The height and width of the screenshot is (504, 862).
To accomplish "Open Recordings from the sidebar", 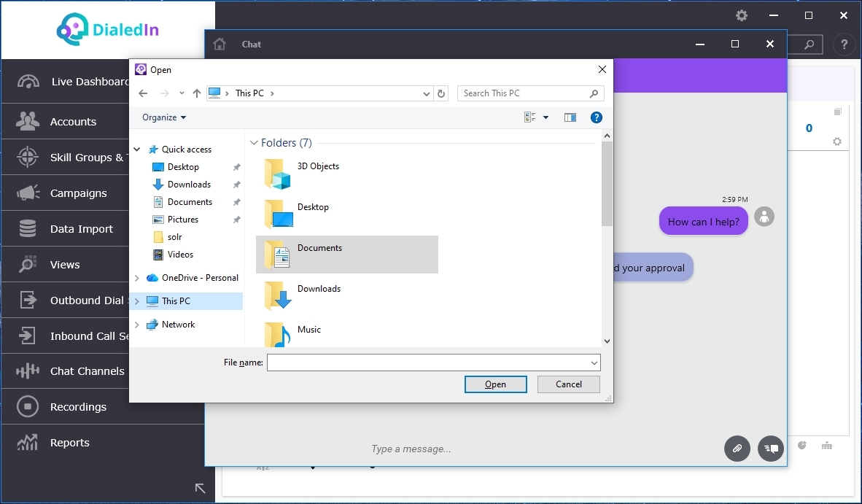I will pos(78,407).
